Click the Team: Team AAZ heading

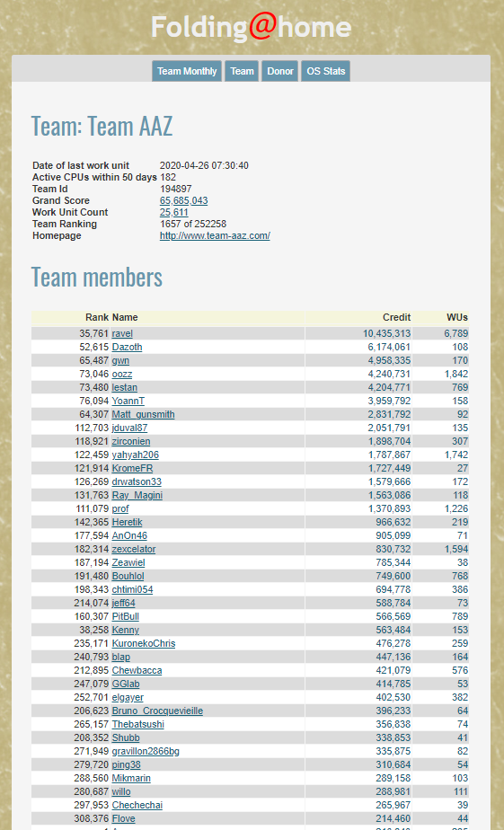point(102,127)
